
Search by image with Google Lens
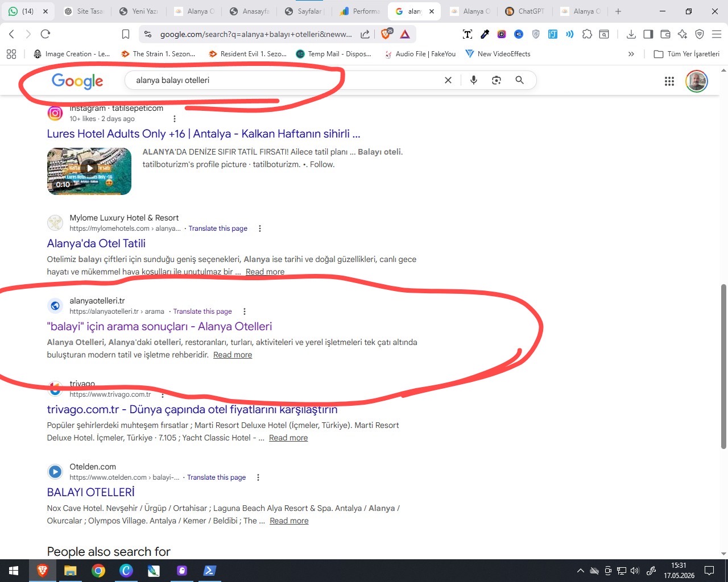click(497, 80)
